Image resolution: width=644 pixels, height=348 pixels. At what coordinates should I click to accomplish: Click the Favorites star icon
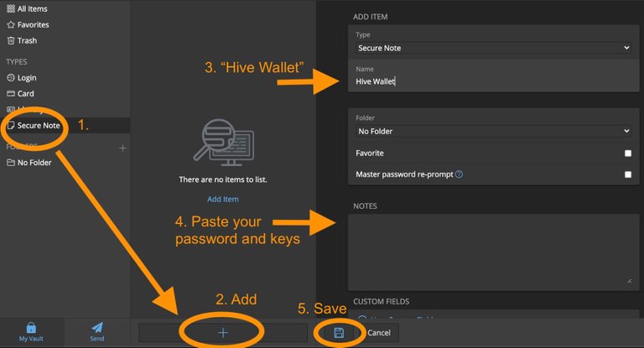tap(11, 24)
